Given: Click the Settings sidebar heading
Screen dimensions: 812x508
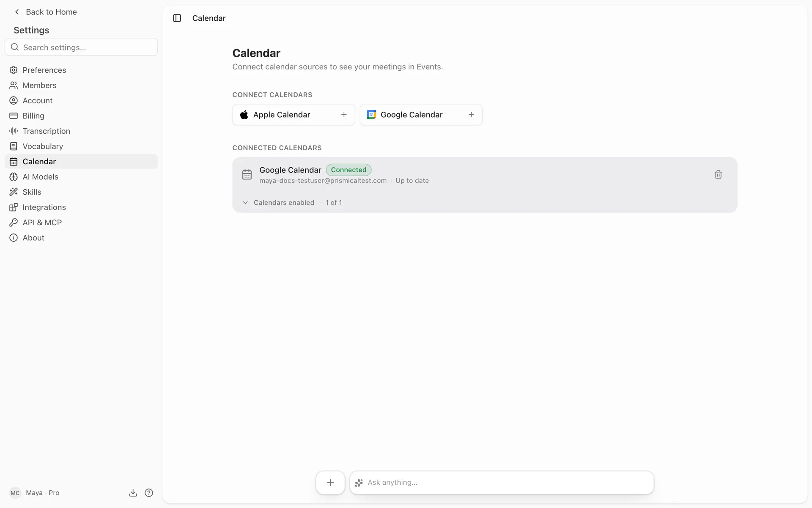Looking at the screenshot, I should coord(31,30).
